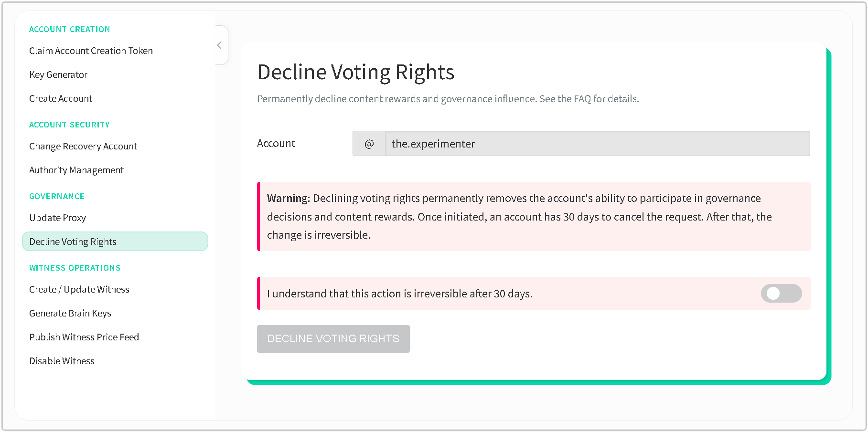The height and width of the screenshot is (432, 868).
Task: Open the Create Account page
Action: 61,98
